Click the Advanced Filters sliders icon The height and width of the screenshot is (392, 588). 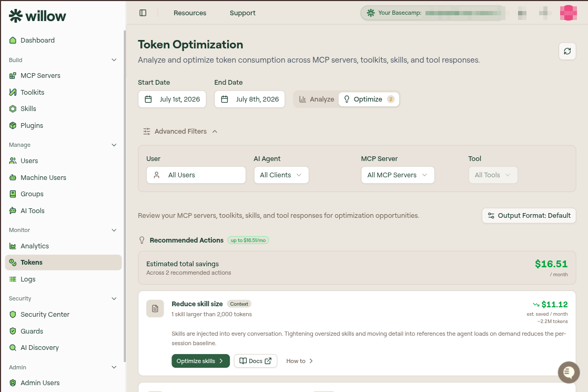pyautogui.click(x=147, y=132)
